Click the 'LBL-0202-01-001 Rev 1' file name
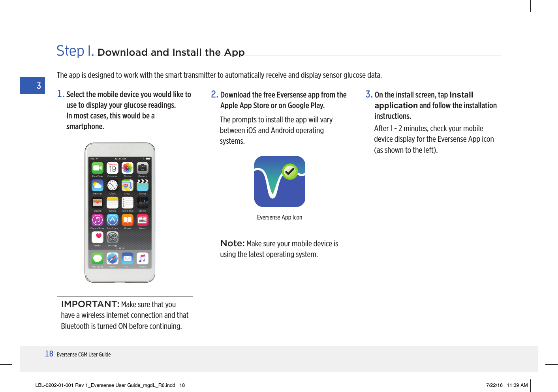The height and width of the screenshot is (392, 558). pyautogui.click(x=105, y=385)
